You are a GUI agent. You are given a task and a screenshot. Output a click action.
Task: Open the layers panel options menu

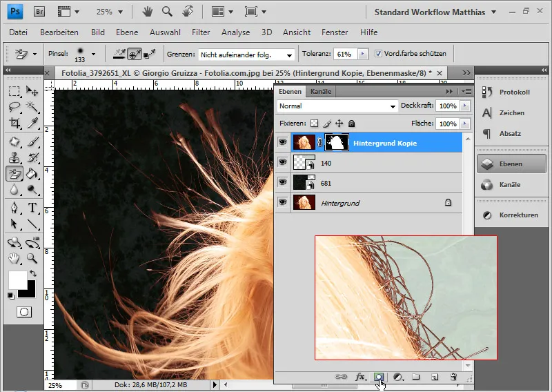click(466, 92)
